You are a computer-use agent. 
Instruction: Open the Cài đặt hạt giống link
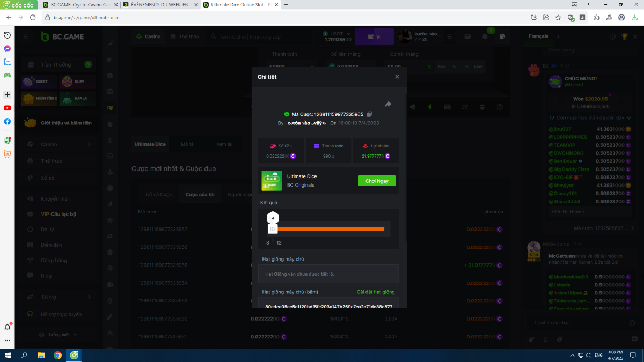click(x=376, y=292)
